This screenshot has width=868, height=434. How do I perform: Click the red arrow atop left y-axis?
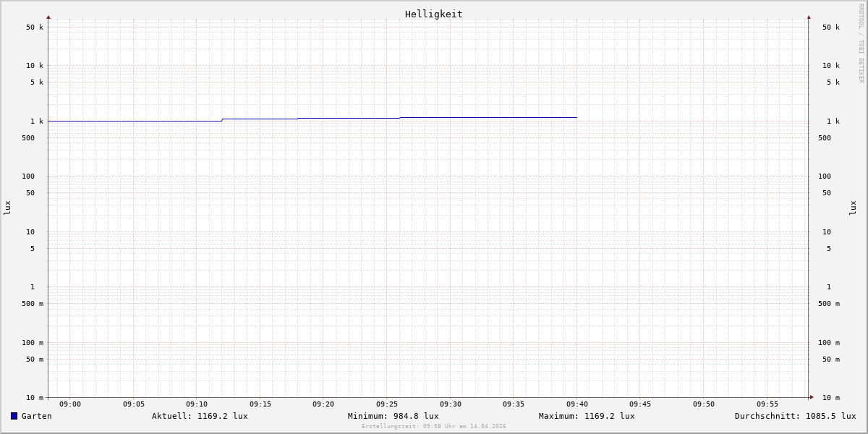point(48,17)
